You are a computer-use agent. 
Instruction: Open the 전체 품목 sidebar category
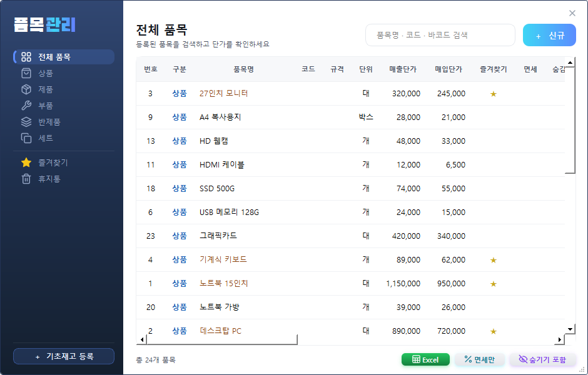64,57
